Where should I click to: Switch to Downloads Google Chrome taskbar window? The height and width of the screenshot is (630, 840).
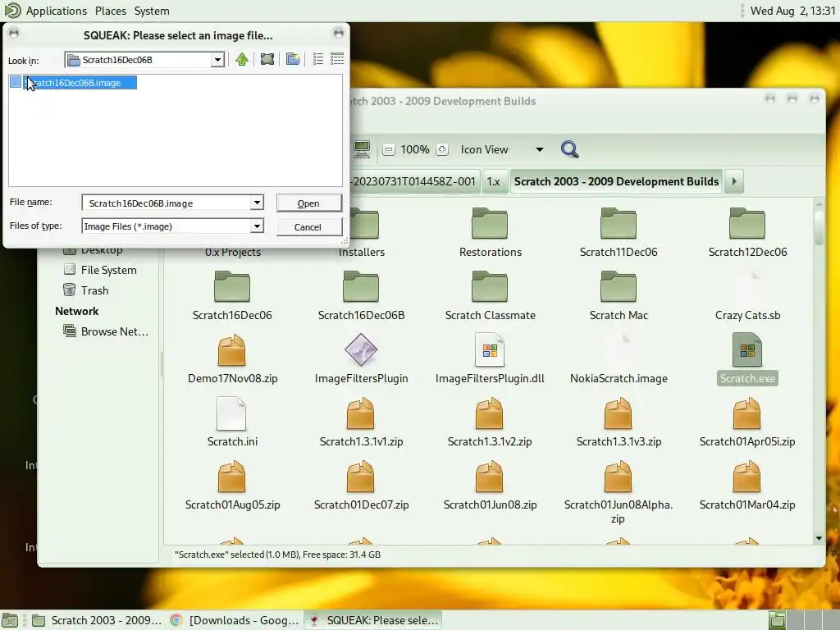(234, 620)
